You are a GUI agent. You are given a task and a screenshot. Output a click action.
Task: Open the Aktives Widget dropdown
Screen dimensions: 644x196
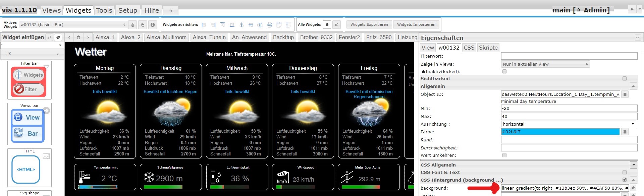(x=73, y=25)
